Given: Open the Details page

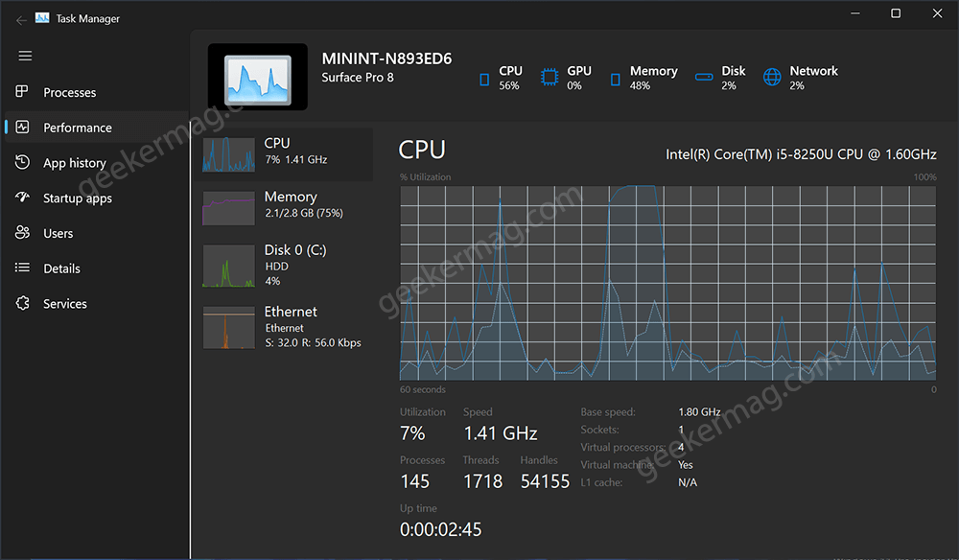Looking at the screenshot, I should [97, 268].
